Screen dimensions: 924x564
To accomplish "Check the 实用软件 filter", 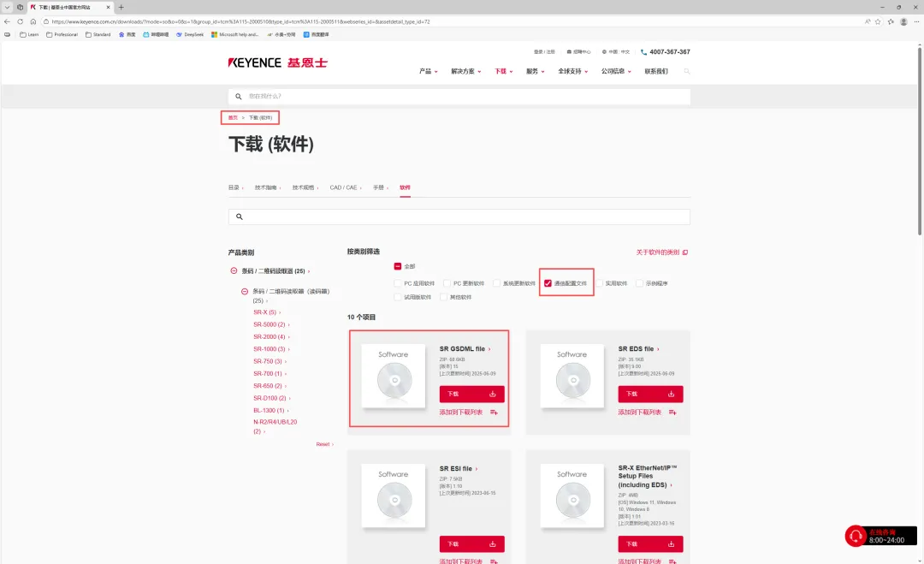I will 599,283.
